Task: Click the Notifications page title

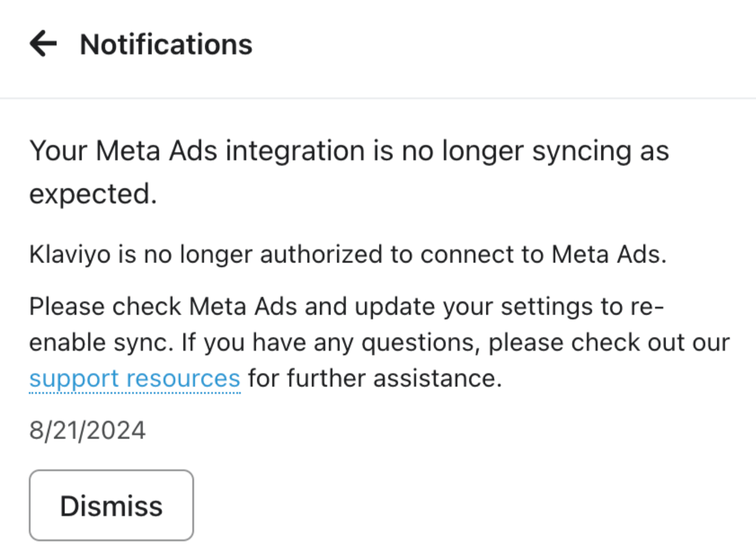Action: coord(166,44)
